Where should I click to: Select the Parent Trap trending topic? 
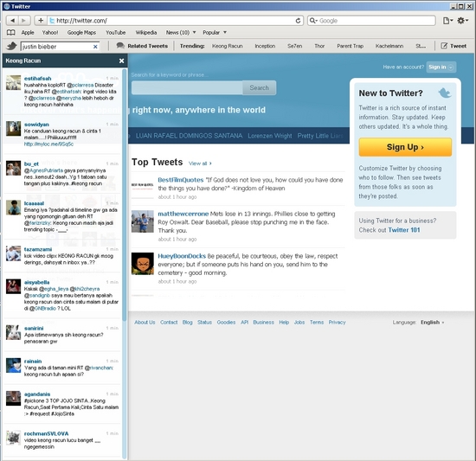coord(350,46)
